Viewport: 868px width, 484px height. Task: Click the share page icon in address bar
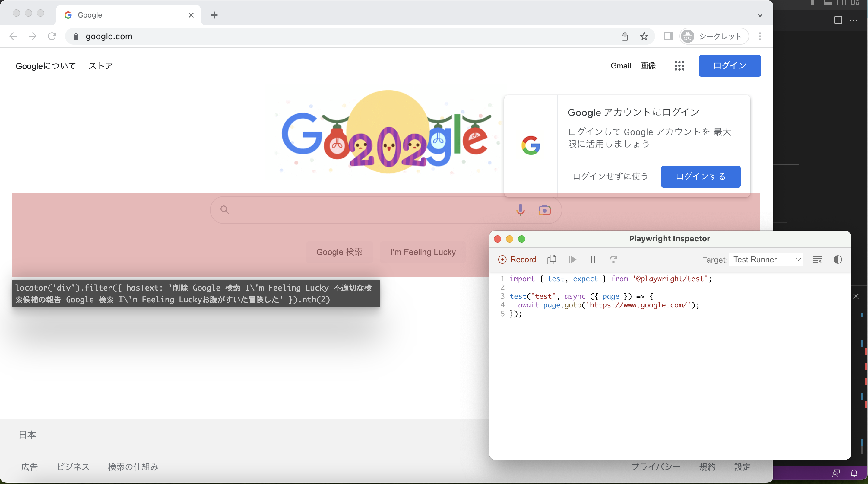(x=625, y=37)
